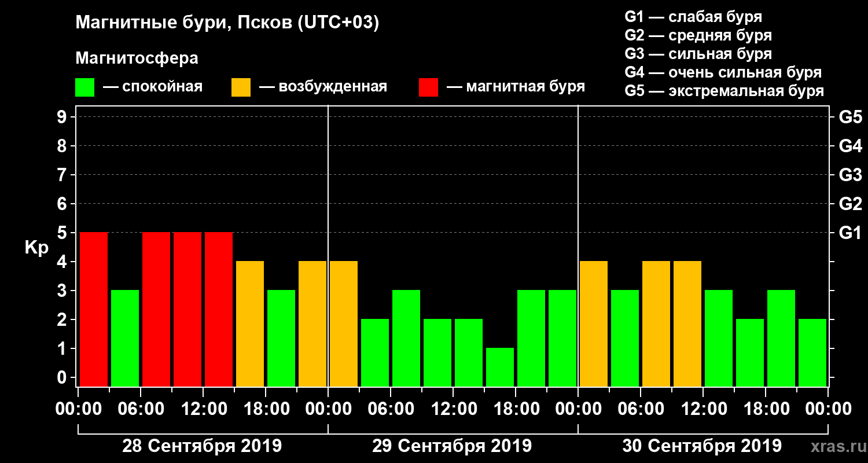This screenshot has width=868, height=463.
Task: Click the '— возбужденная' legend label
Action: click(x=323, y=87)
